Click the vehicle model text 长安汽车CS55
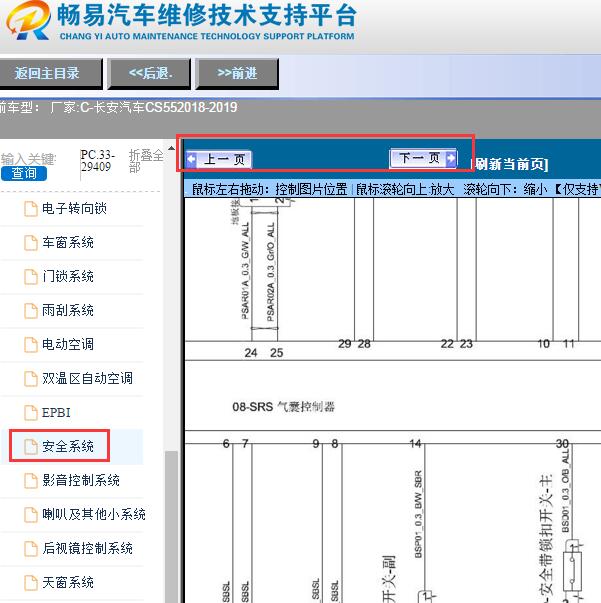The image size is (601, 603). [135, 107]
